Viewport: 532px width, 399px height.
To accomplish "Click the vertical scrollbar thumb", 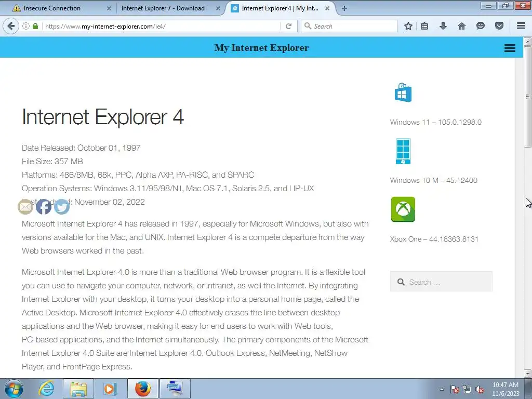I will pos(527,97).
